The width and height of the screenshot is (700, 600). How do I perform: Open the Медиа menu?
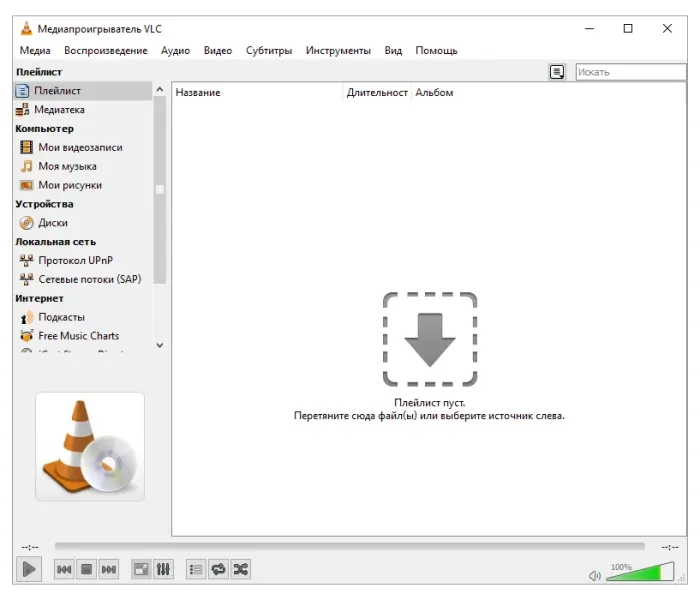point(35,50)
